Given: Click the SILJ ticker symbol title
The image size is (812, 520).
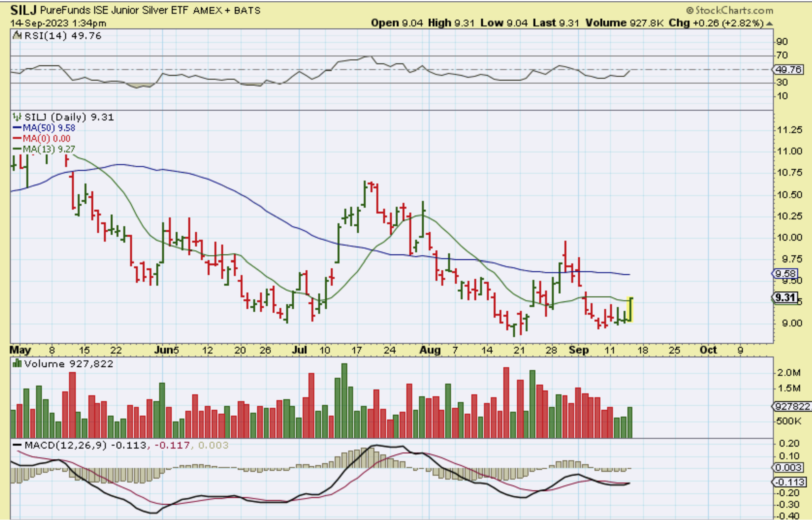Looking at the screenshot, I should click(23, 10).
